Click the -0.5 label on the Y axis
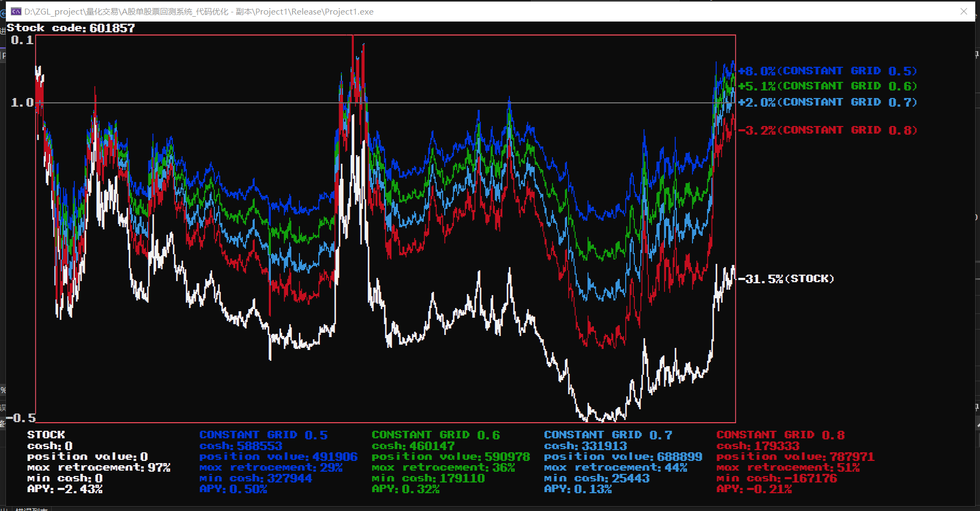 20,418
